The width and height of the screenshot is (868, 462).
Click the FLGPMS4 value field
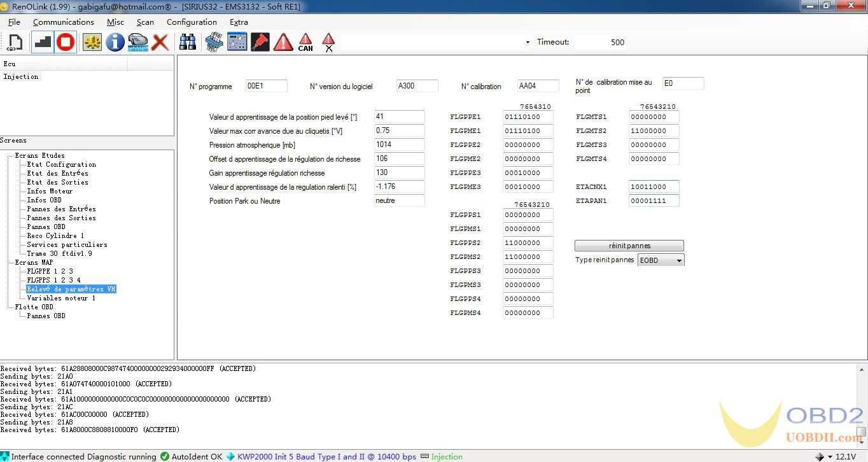pyautogui.click(x=528, y=312)
